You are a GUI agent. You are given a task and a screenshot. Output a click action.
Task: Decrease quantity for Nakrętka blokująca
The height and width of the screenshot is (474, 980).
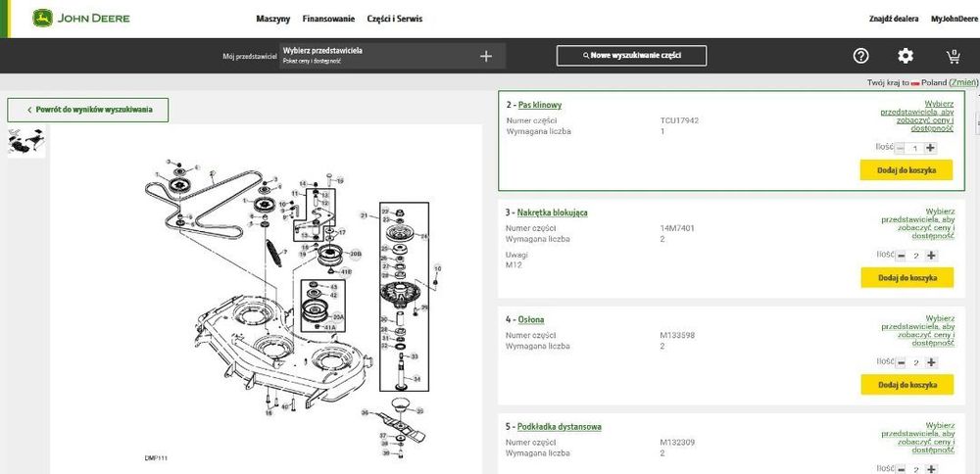pos(901,256)
